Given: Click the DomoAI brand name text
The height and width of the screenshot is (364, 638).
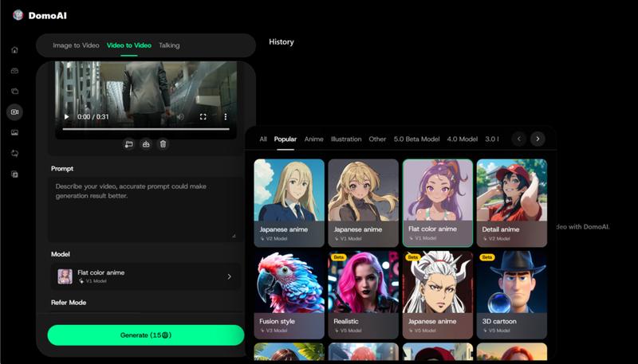Looking at the screenshot, I should pos(48,15).
